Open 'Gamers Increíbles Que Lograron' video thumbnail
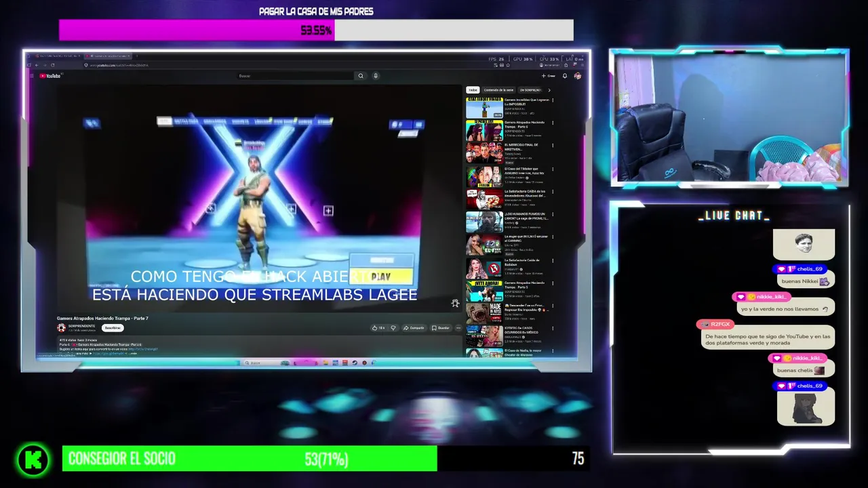Image resolution: width=868 pixels, height=488 pixels. [484, 108]
